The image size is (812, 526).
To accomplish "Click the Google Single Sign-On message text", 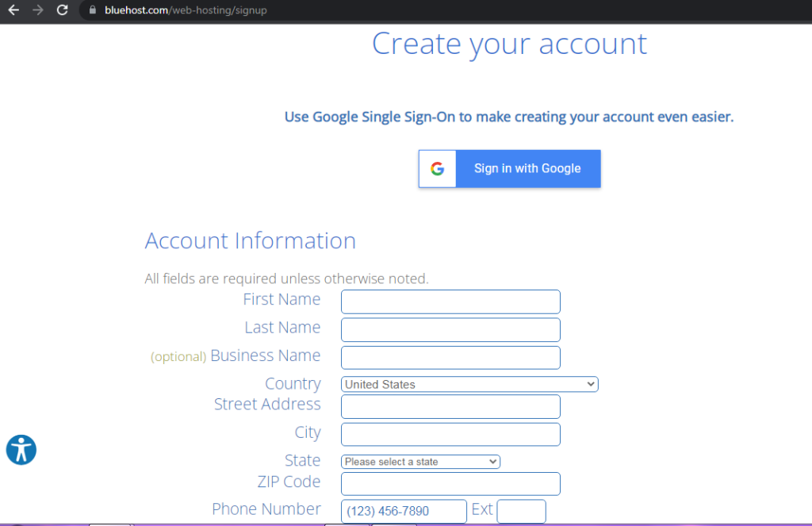I will click(509, 117).
